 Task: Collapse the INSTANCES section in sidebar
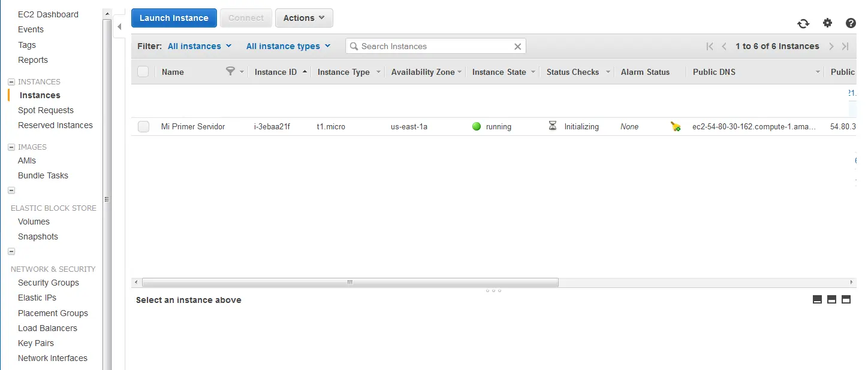pos(11,82)
